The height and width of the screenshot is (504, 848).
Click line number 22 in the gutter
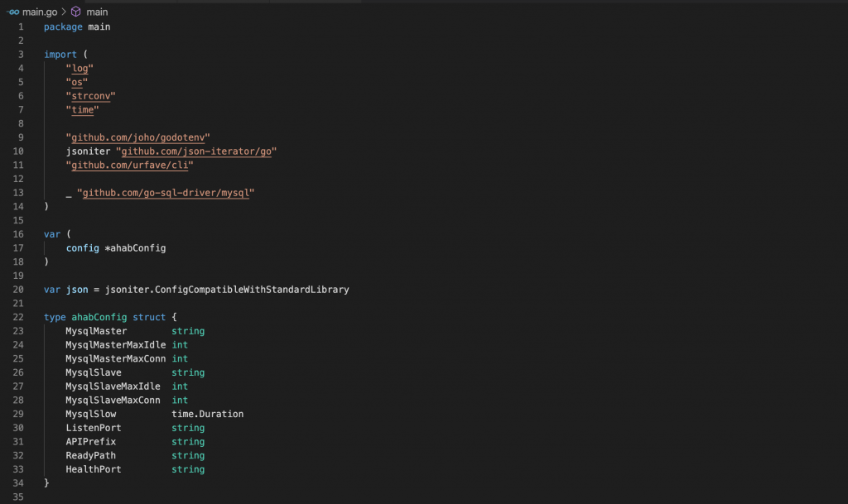coord(18,317)
